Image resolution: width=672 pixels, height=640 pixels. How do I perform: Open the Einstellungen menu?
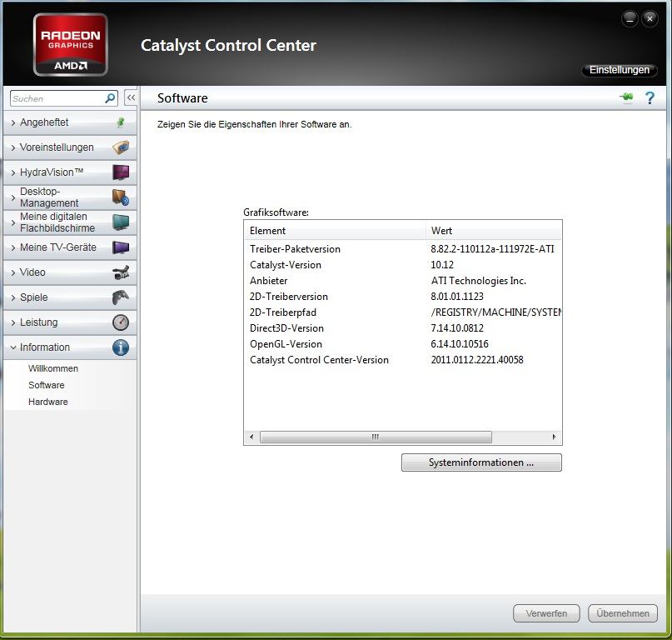click(619, 70)
